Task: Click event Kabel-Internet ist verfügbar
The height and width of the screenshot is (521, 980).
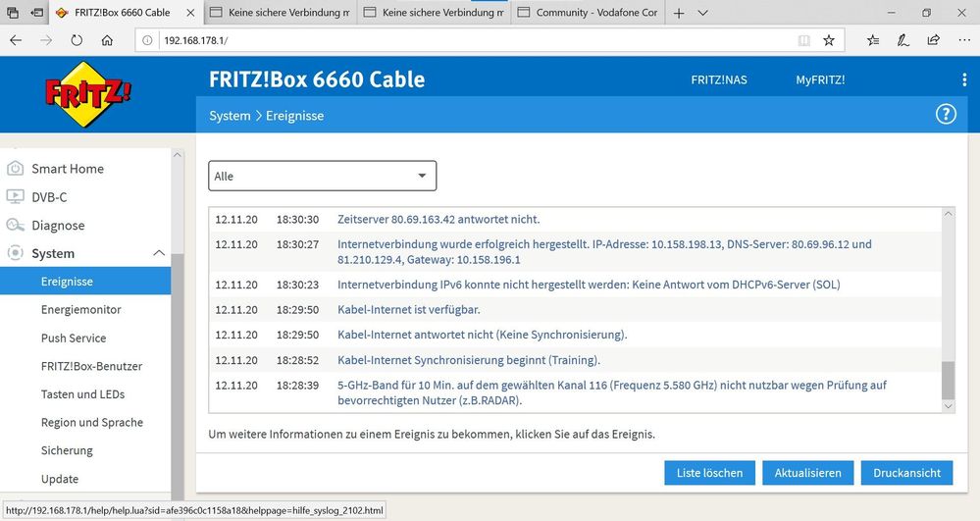Action: tap(409, 310)
